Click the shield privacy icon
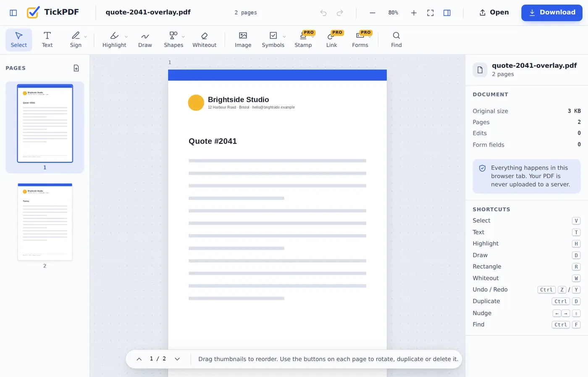The width and height of the screenshot is (588, 377). 483,168
